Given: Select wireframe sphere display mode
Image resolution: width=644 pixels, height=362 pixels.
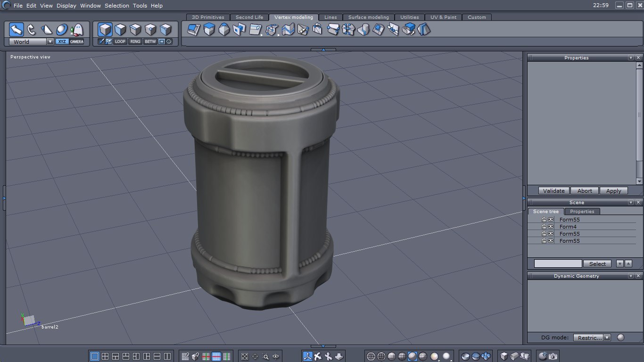Looking at the screenshot, I should coord(371,356).
